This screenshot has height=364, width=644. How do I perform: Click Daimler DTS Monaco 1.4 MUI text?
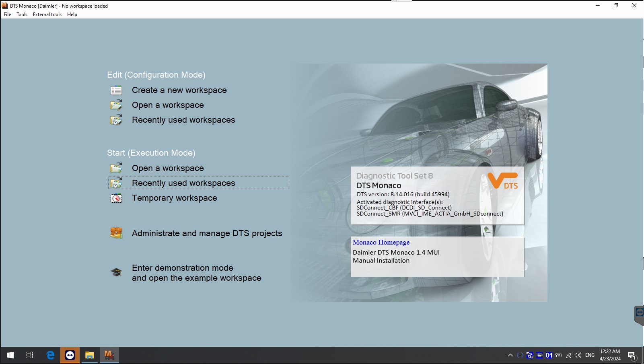396,253
